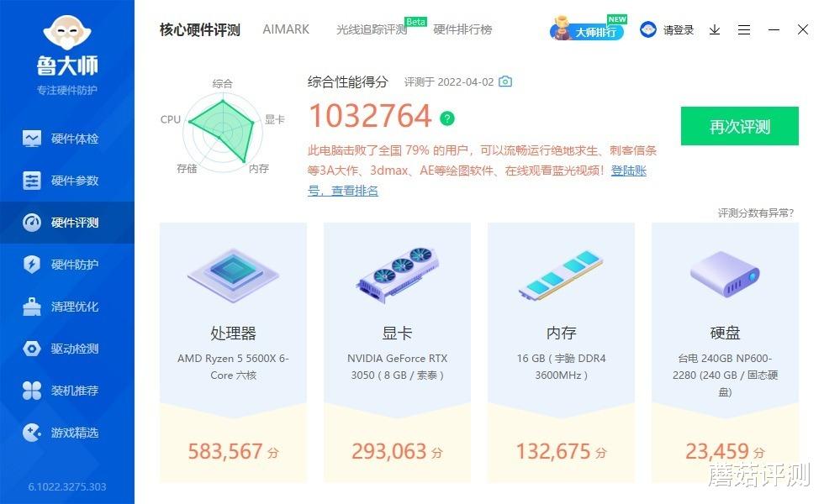Click the 大师排行 NEW badge
The image size is (824, 504).
tap(589, 29)
